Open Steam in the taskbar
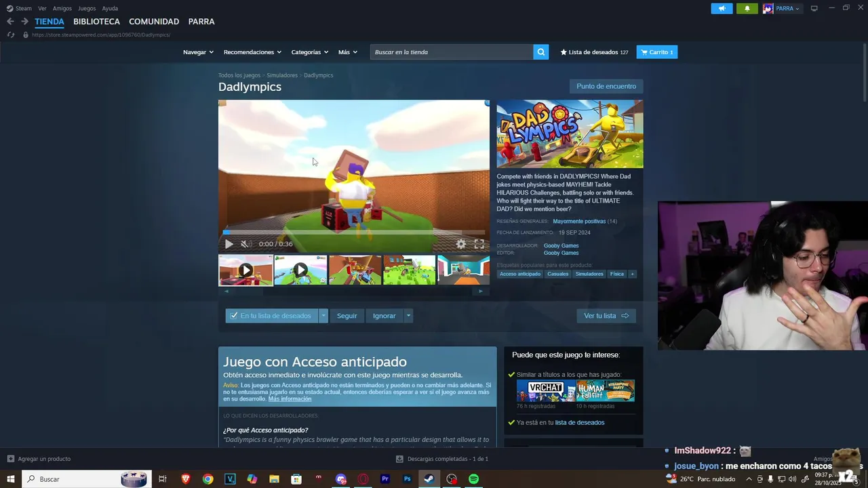 pyautogui.click(x=429, y=479)
